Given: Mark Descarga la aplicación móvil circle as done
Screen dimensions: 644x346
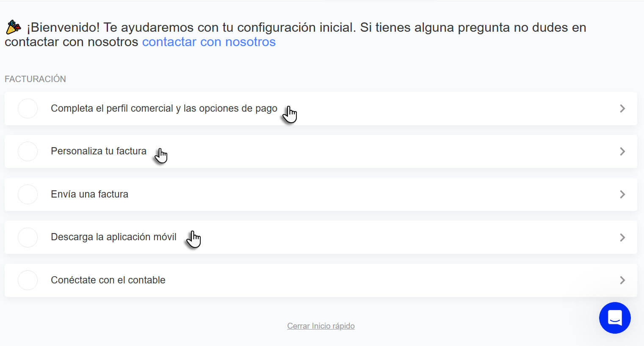Looking at the screenshot, I should coord(28,237).
